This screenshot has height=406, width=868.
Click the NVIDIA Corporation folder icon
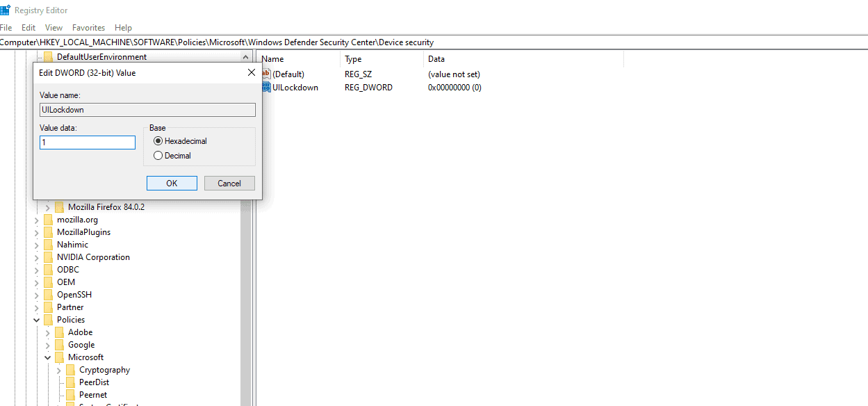(x=48, y=257)
